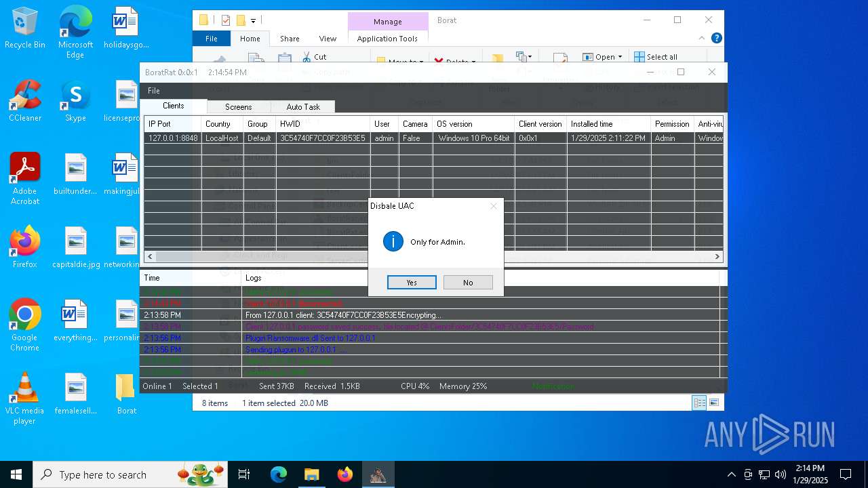Screen dimensions: 868x488
Task: Select the 127.0.0.1:8848 client row
Action: [x=433, y=138]
